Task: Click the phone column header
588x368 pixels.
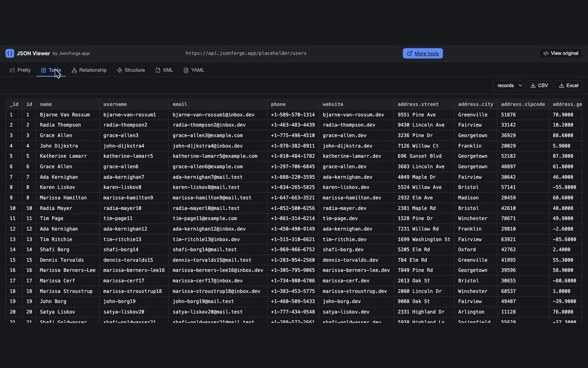Action: coord(293,104)
